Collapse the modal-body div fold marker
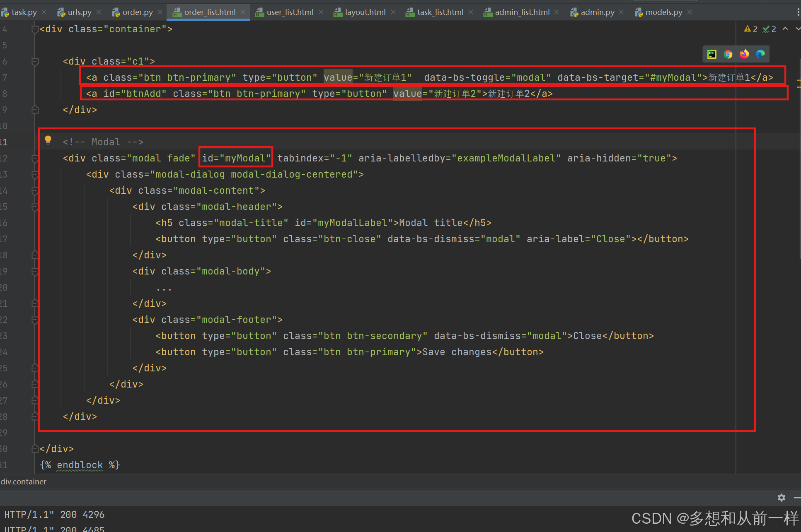Image resolution: width=801 pixels, height=532 pixels. pyautogui.click(x=35, y=272)
